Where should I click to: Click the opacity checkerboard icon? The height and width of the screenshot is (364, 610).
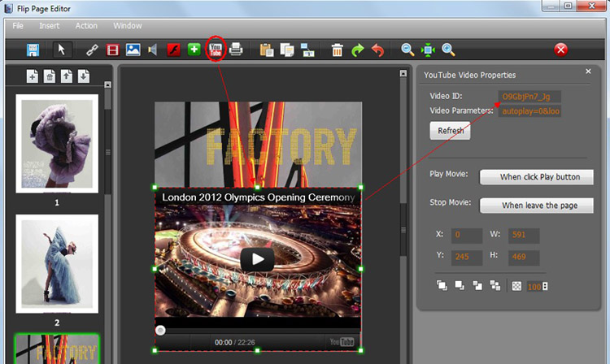516,286
